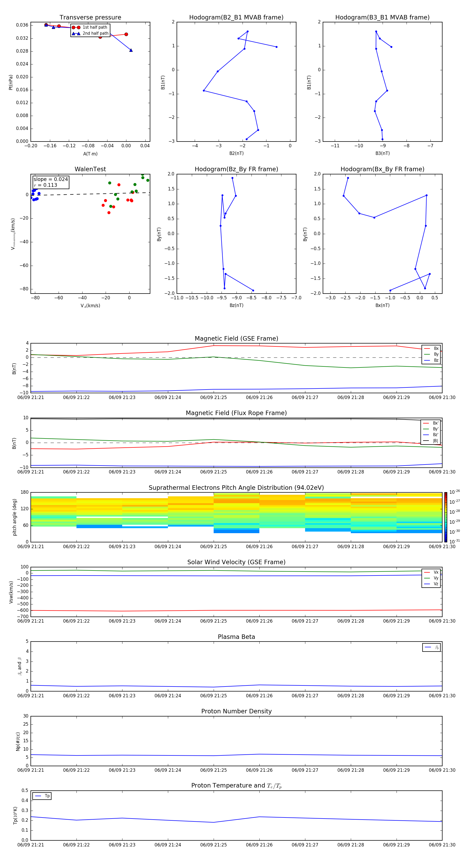Screen dimensions: 473x868
Task: Click the 'B2(nT)' x-axis label
Action: [236, 153]
